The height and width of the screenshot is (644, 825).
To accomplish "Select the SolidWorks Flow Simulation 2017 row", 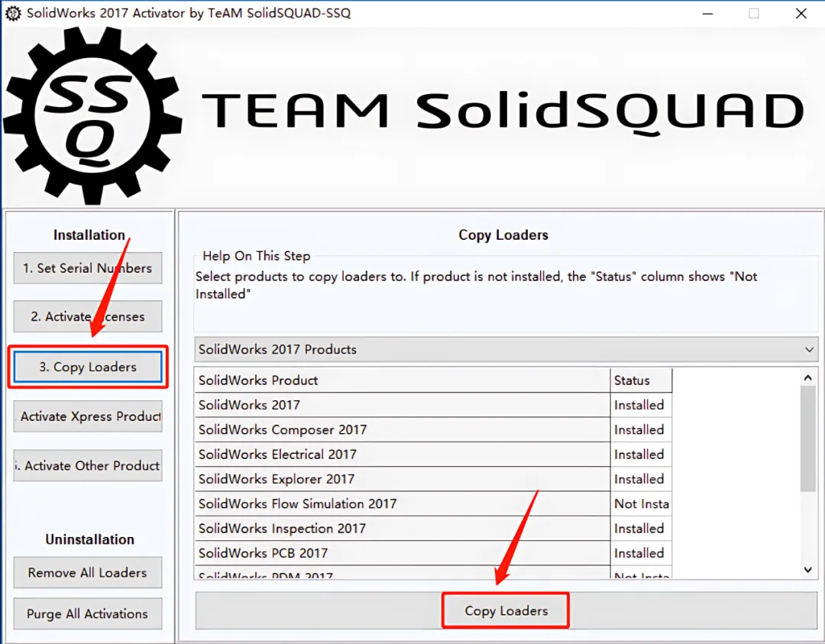I will [x=434, y=504].
